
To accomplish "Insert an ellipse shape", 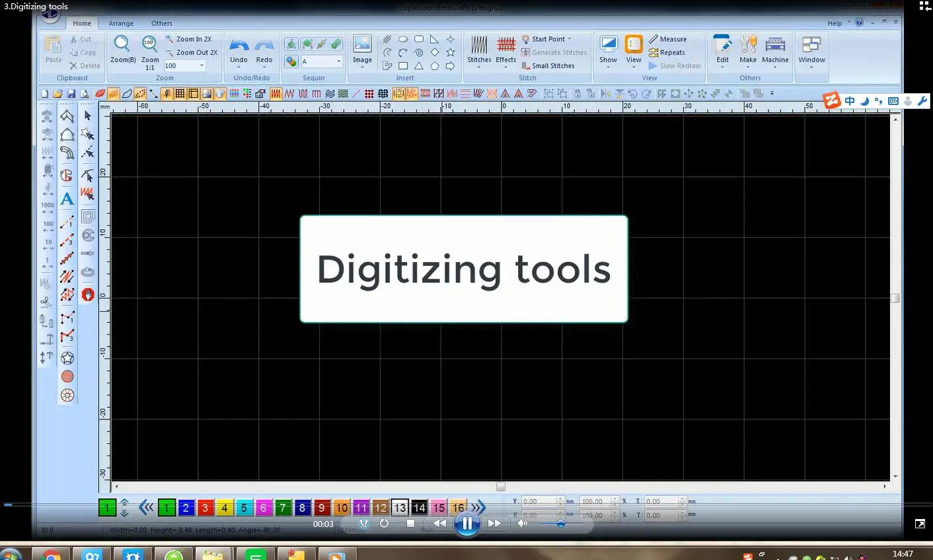I will [403, 39].
